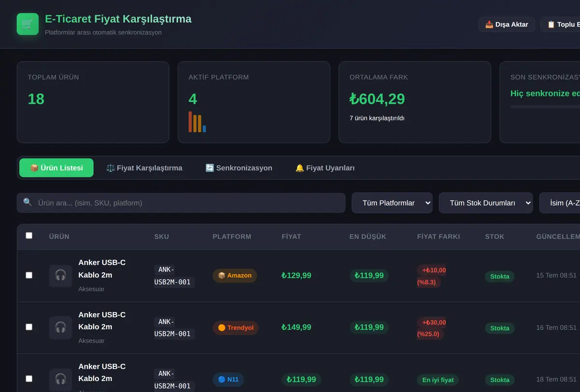The width and height of the screenshot is (580, 392).
Task: Sort by EN DÜŞÜK column header
Action: pyautogui.click(x=368, y=237)
